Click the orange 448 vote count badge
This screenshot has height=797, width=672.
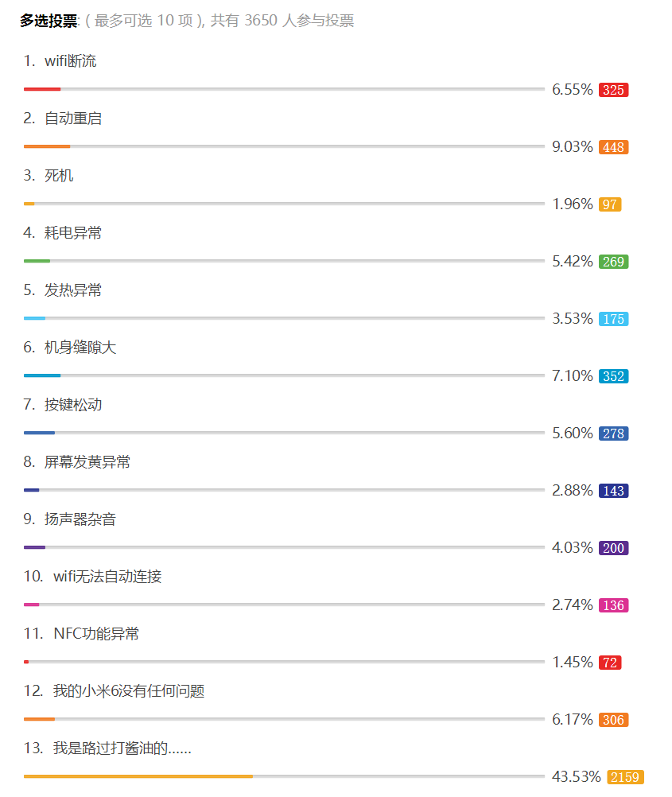coord(613,147)
